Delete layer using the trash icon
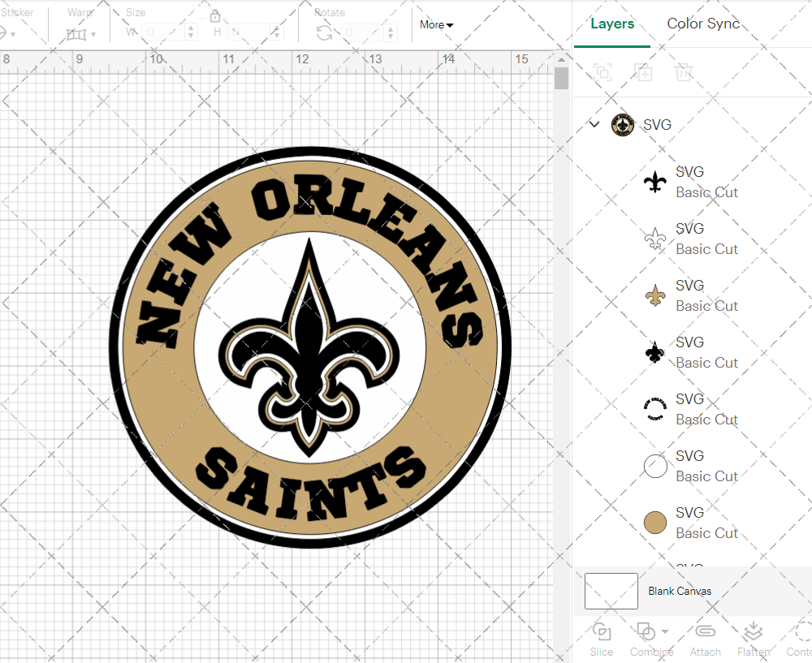Image resolution: width=812 pixels, height=663 pixels. 684,72
